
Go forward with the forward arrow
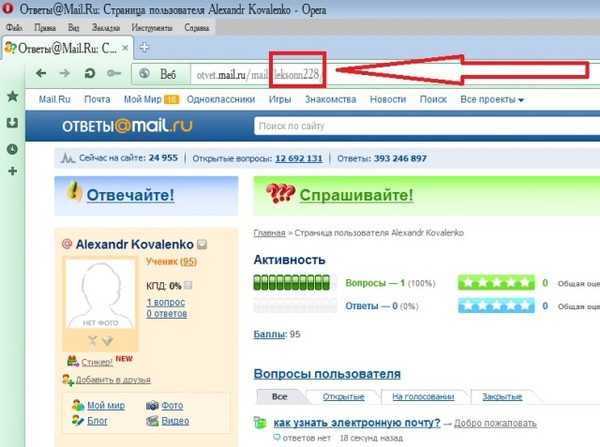coord(65,73)
